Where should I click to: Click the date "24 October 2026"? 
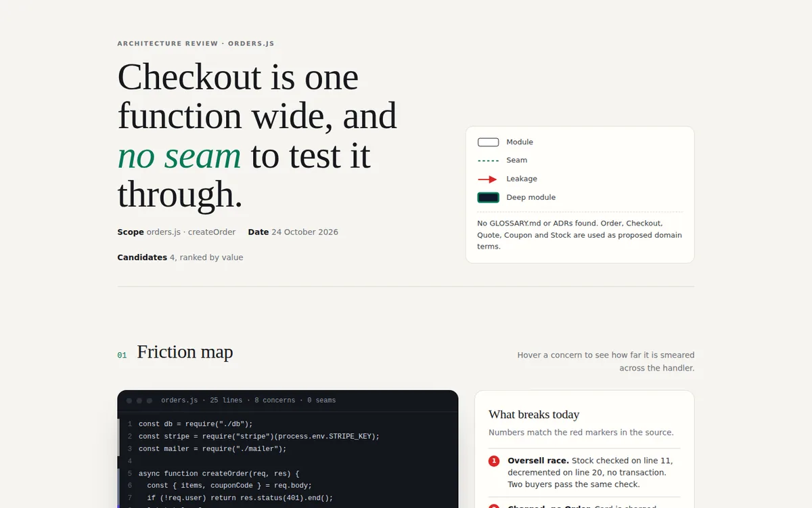pos(304,232)
